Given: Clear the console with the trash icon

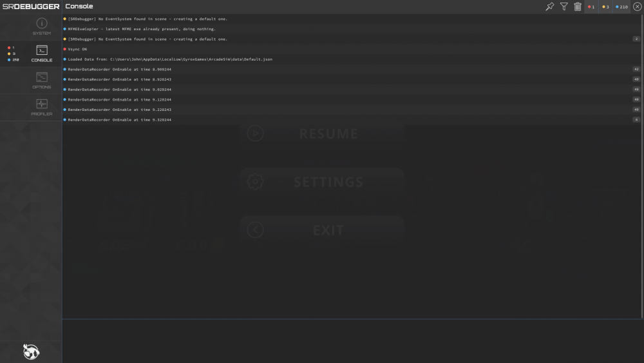Looking at the screenshot, I should 578,6.
